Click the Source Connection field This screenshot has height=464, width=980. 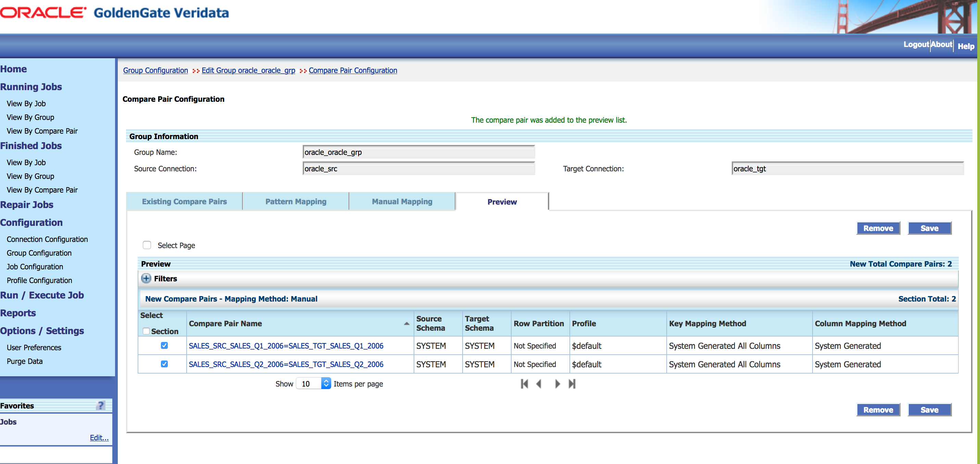[418, 169]
